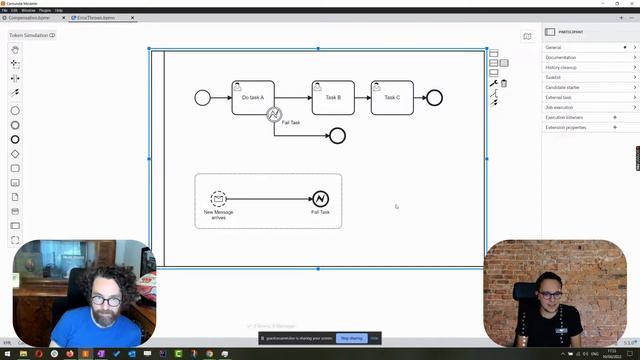Toggle the minimap map icon
The width and height of the screenshot is (640, 360).
[x=527, y=36]
